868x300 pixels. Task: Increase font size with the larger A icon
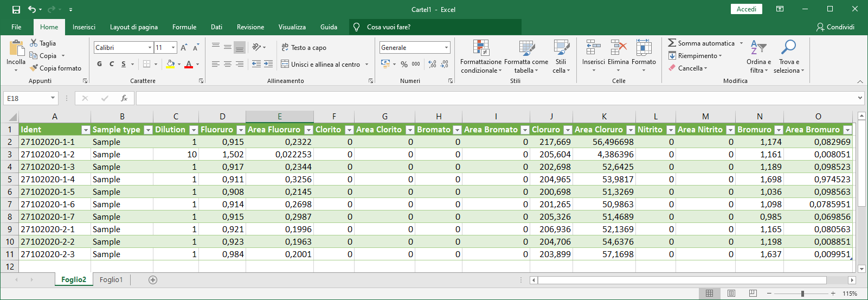click(x=184, y=47)
